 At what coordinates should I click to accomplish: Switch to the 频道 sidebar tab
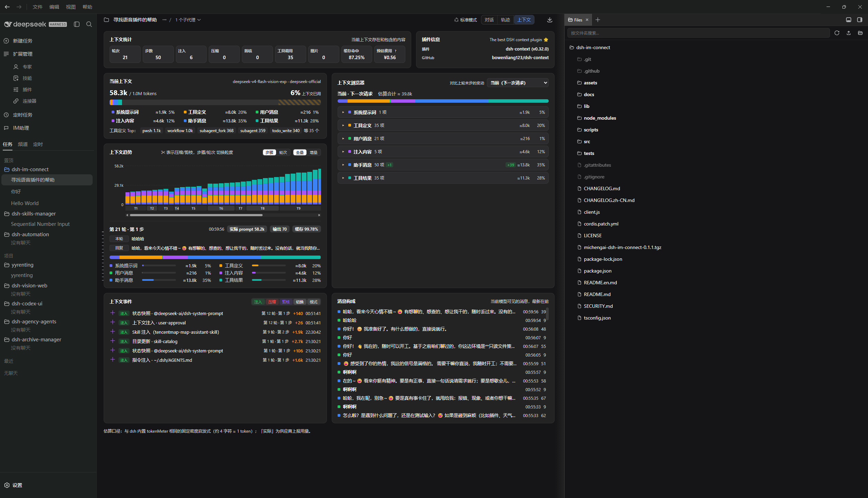(23, 144)
